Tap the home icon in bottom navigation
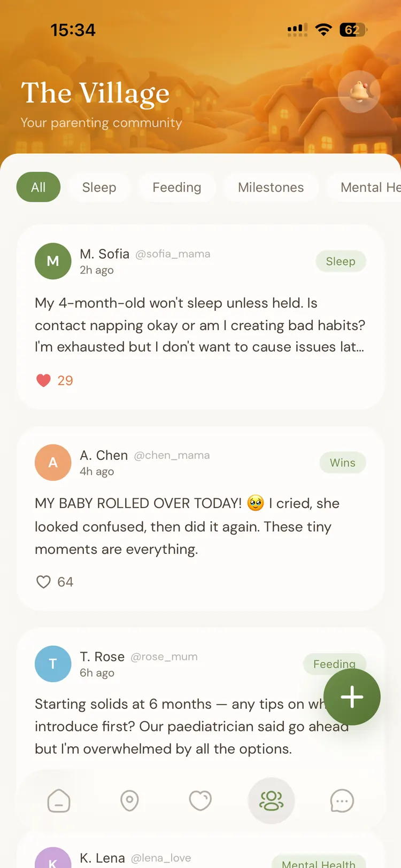 tap(59, 801)
